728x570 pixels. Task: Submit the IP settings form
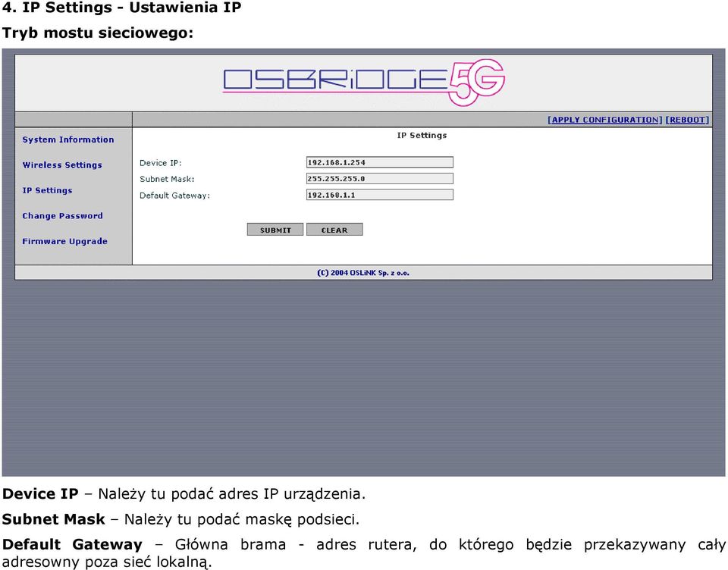pos(275,230)
